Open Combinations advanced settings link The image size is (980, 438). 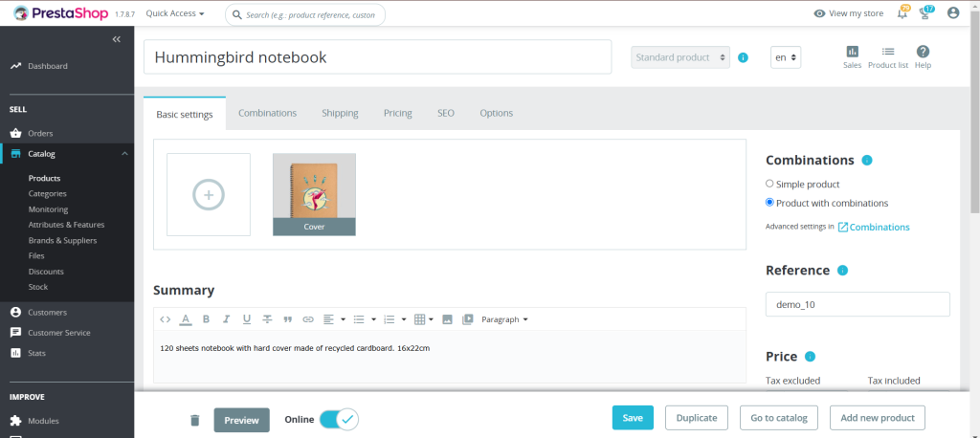[874, 227]
